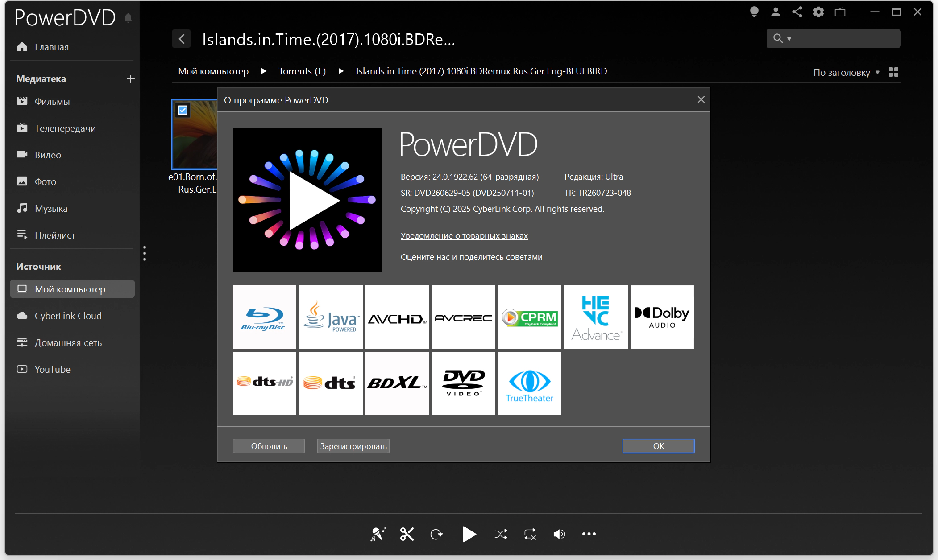Select 'Мой компьютер' source
The width and height of the screenshot is (938, 560).
tap(72, 289)
